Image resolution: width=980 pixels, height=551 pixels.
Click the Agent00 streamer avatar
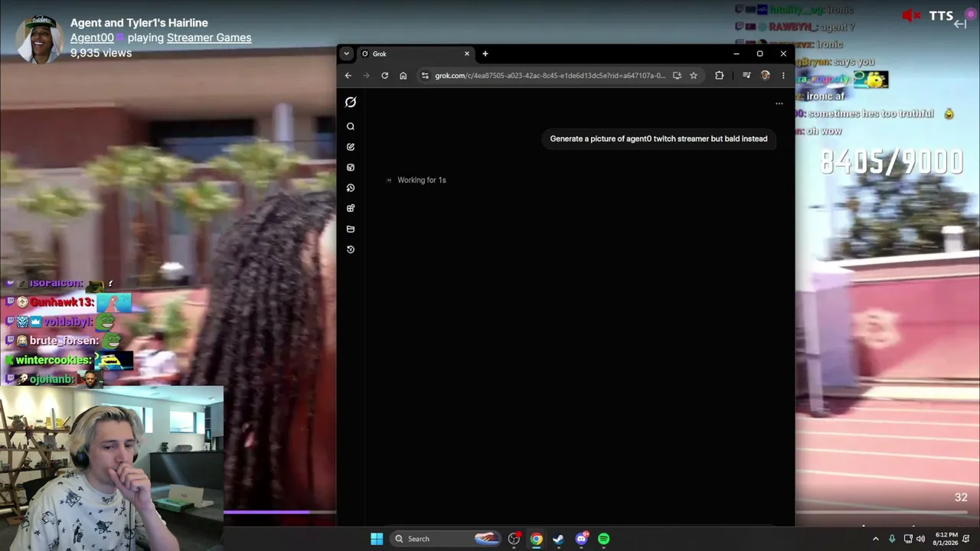click(40, 38)
